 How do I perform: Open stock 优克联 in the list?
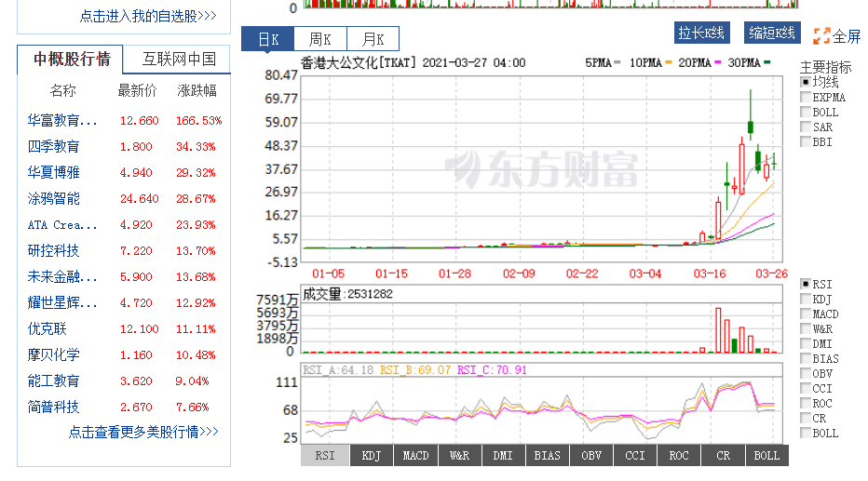(x=47, y=329)
